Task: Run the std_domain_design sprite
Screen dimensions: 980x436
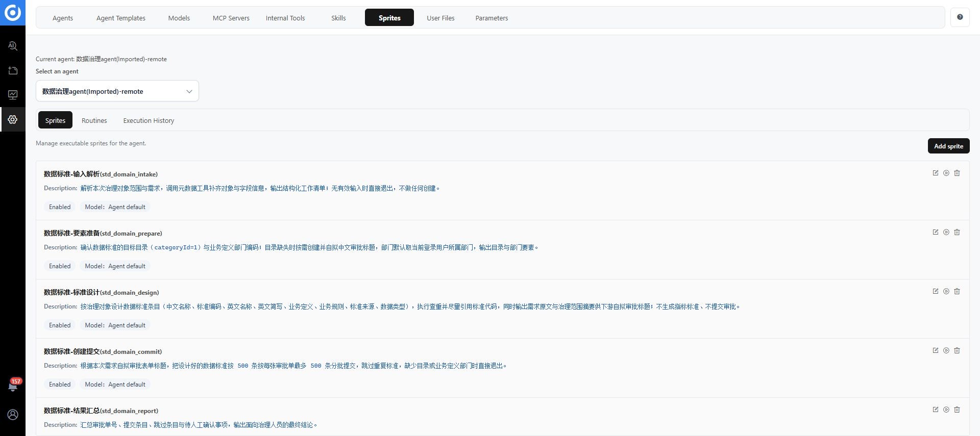Action: [946, 291]
